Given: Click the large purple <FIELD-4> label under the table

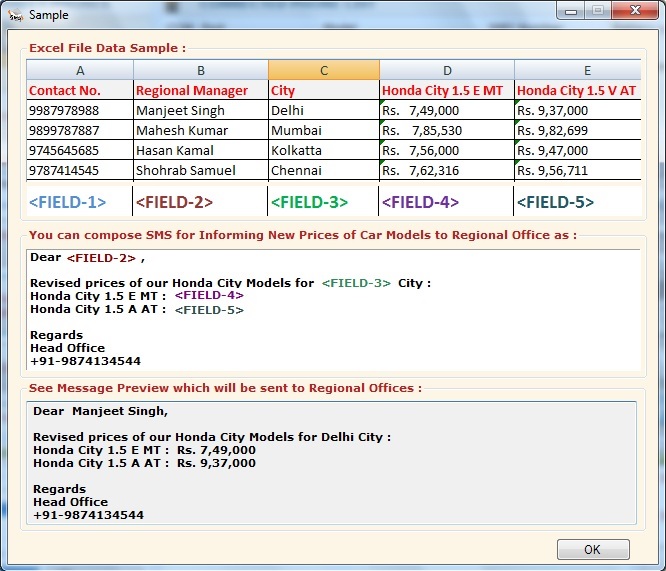Looking at the screenshot, I should tap(420, 202).
